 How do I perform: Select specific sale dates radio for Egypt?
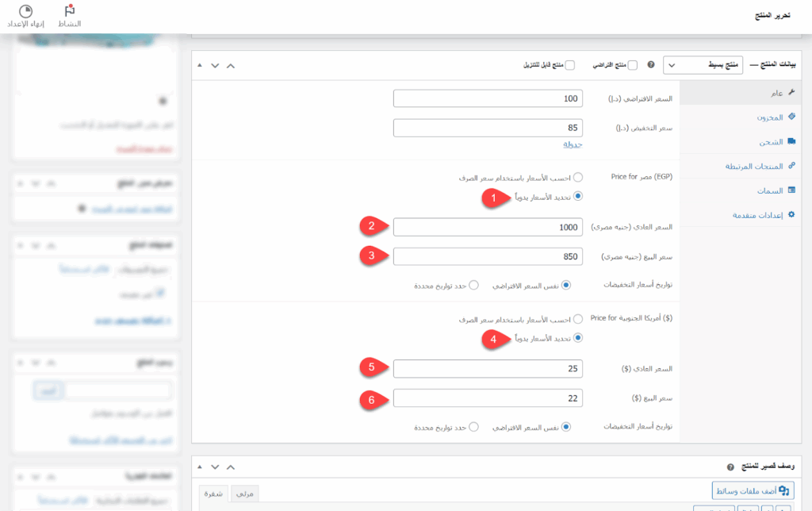tap(473, 284)
